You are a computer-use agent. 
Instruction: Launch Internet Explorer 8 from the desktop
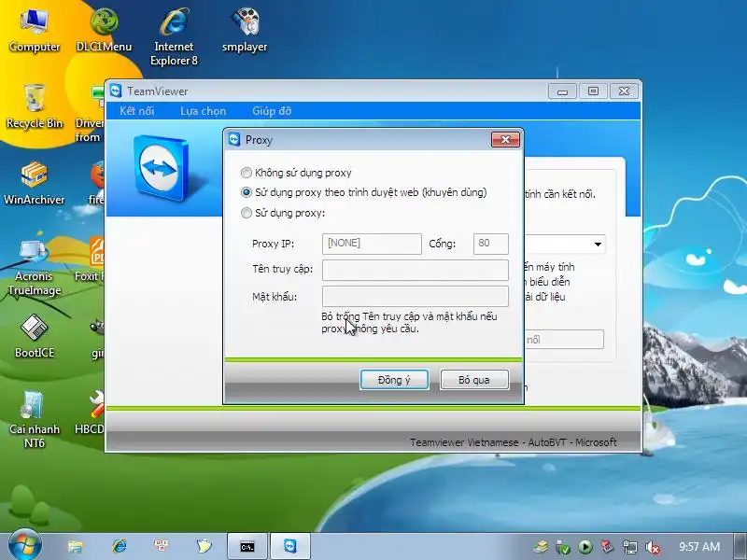(174, 37)
